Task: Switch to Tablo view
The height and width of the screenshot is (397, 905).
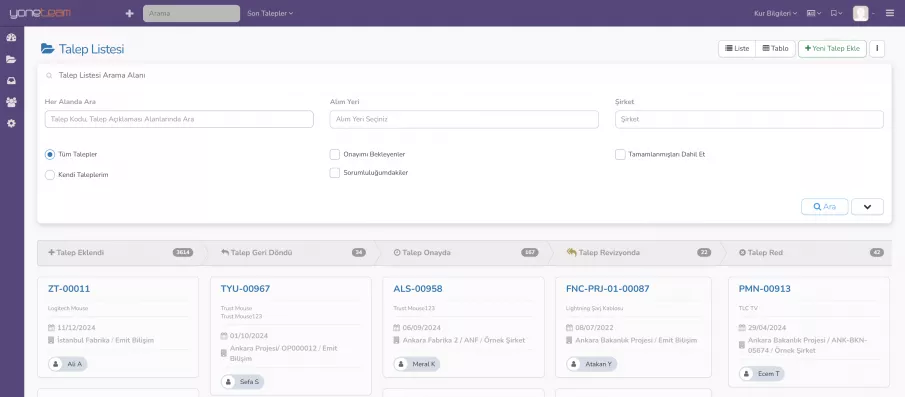Action: click(x=775, y=49)
